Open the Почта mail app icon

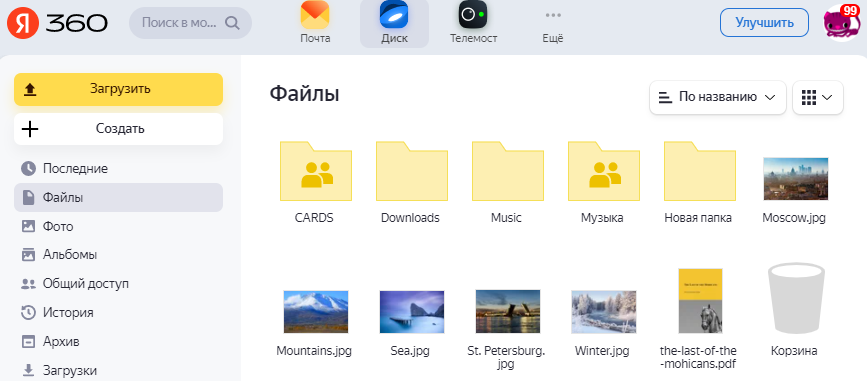315,15
